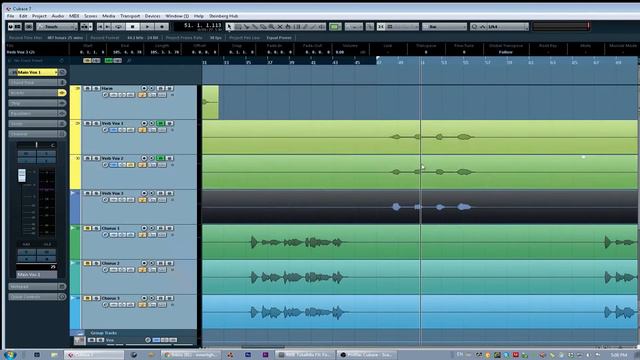Toggle the Cycle loop button
The image size is (640, 360).
(118, 27)
